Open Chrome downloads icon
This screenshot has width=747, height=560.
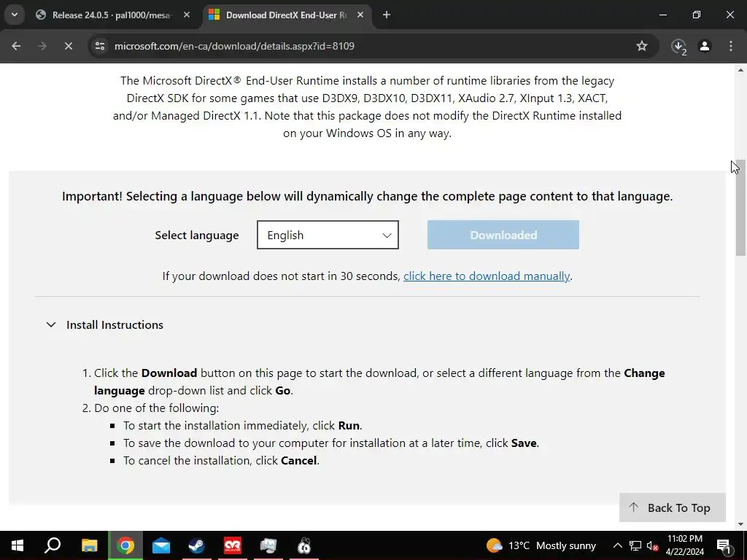[678, 46]
